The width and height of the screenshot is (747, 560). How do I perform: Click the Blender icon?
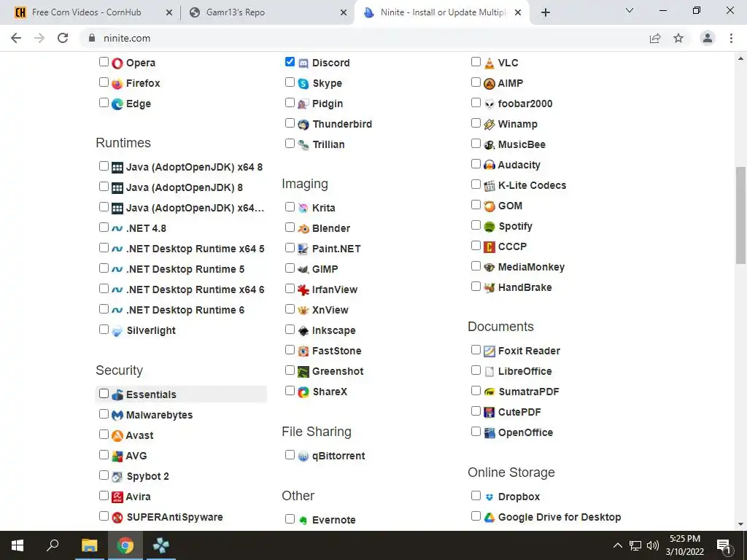point(303,228)
